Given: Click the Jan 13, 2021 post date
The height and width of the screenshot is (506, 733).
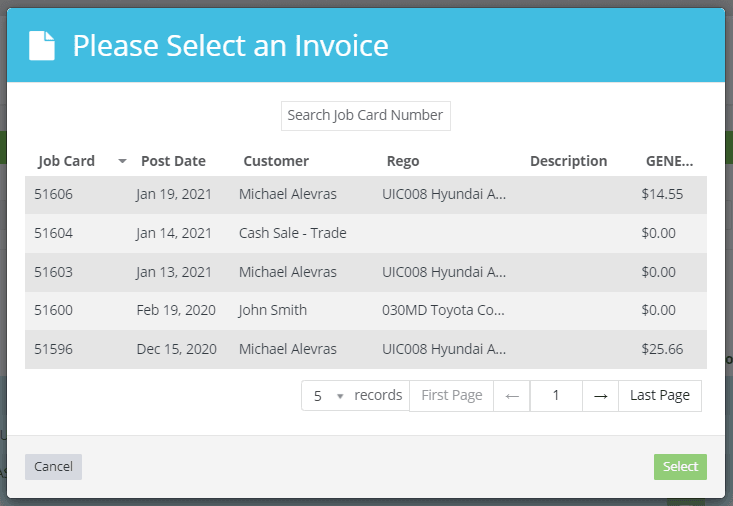Looking at the screenshot, I should (174, 272).
